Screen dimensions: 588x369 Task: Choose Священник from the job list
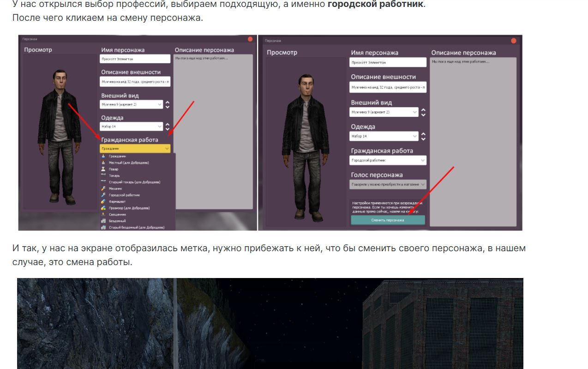(138, 214)
